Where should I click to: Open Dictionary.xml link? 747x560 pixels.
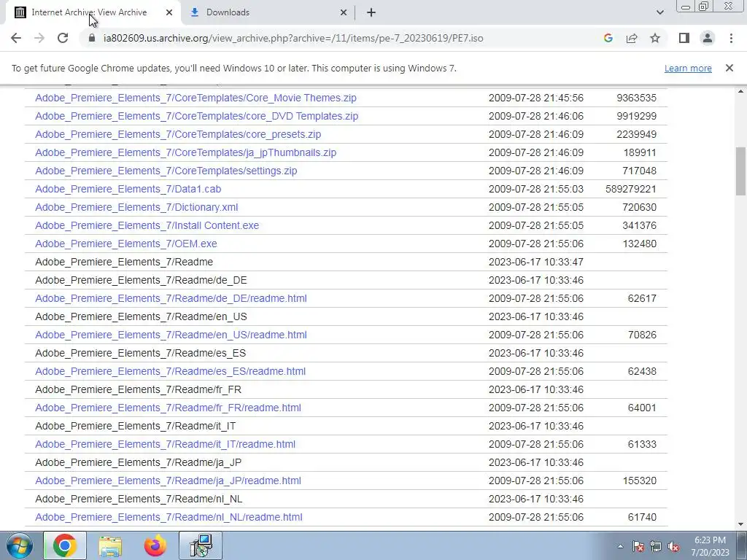136,207
